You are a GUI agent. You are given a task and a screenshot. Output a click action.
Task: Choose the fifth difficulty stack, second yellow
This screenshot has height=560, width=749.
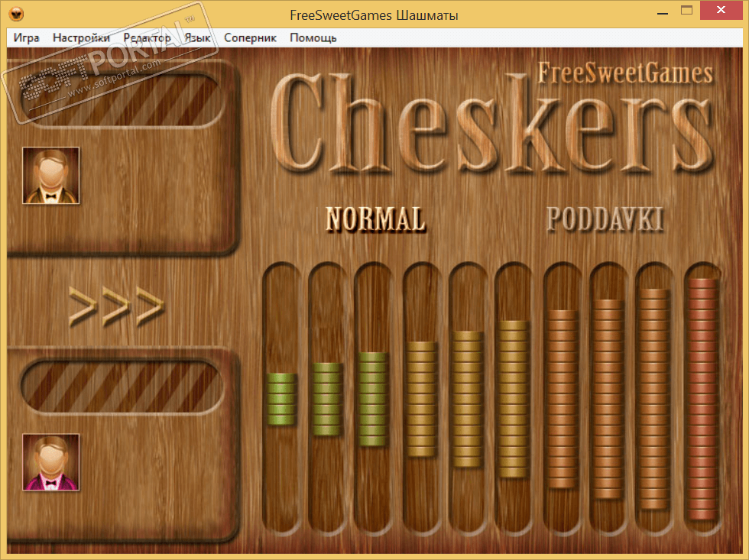click(x=467, y=399)
